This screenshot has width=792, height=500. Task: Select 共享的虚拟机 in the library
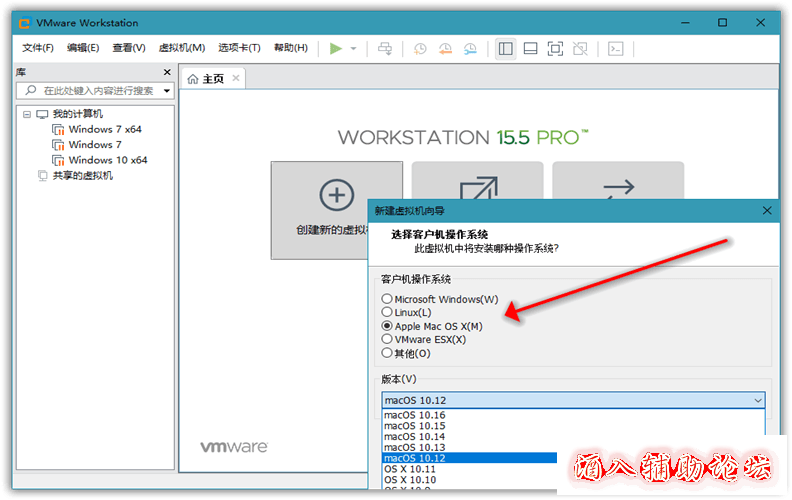[82, 176]
